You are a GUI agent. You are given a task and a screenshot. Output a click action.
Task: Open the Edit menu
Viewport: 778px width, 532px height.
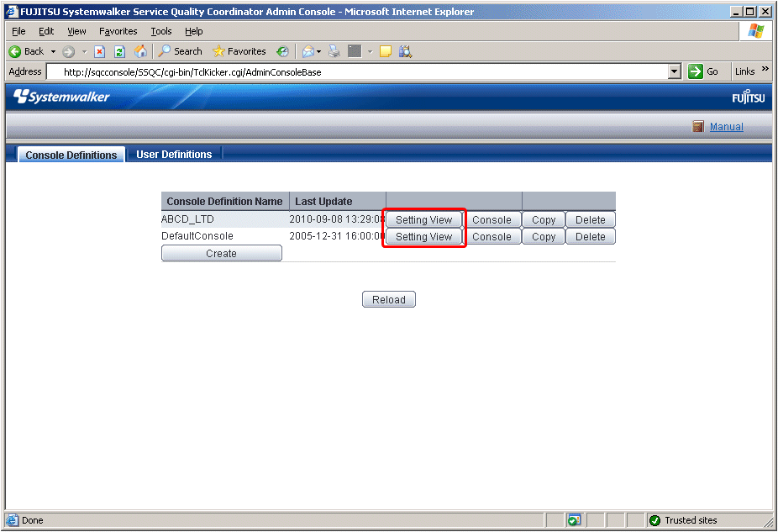coord(46,31)
